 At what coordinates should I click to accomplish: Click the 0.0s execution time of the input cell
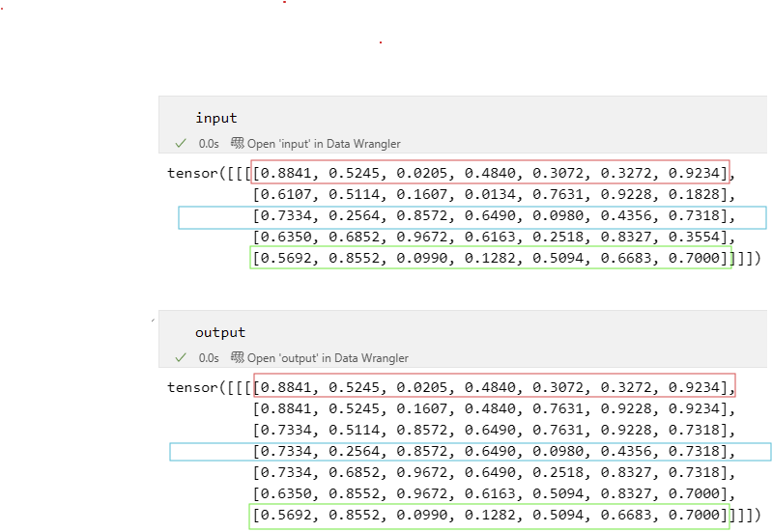(x=209, y=143)
